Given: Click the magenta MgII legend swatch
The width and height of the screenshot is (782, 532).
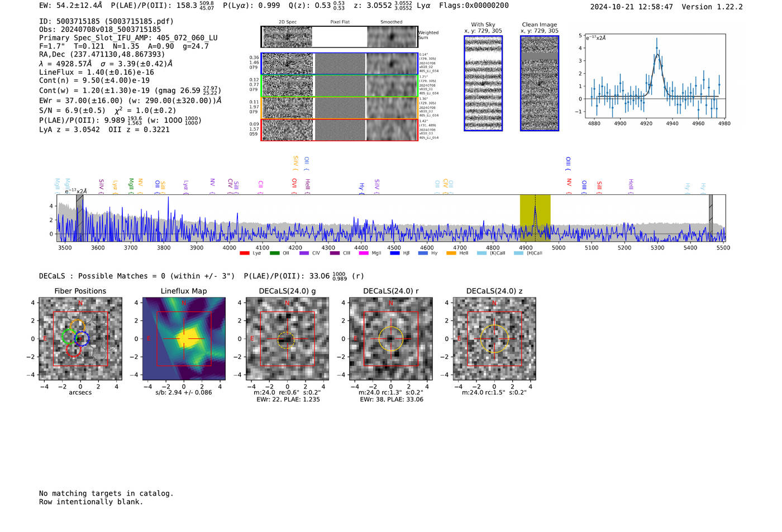Looking at the screenshot, I should coord(364,253).
